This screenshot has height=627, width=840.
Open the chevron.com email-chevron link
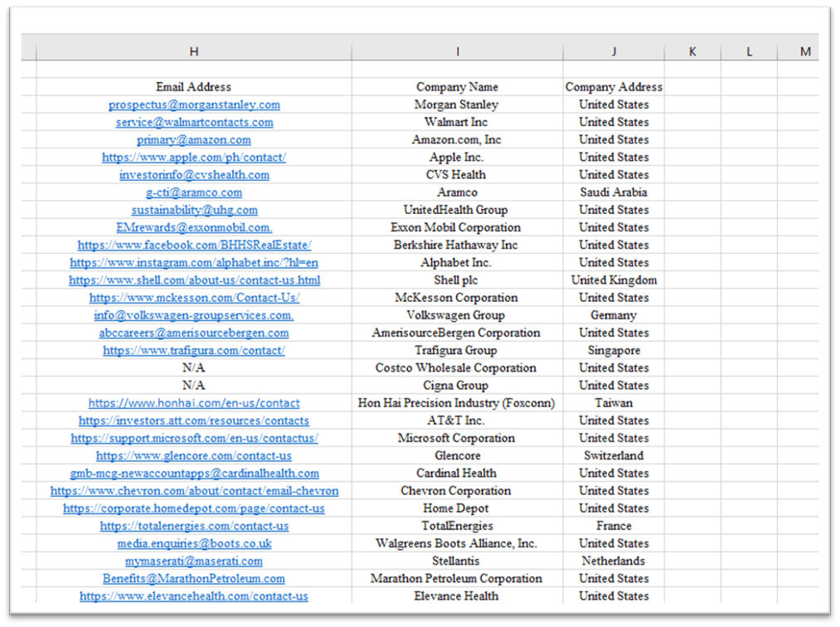[x=195, y=491]
